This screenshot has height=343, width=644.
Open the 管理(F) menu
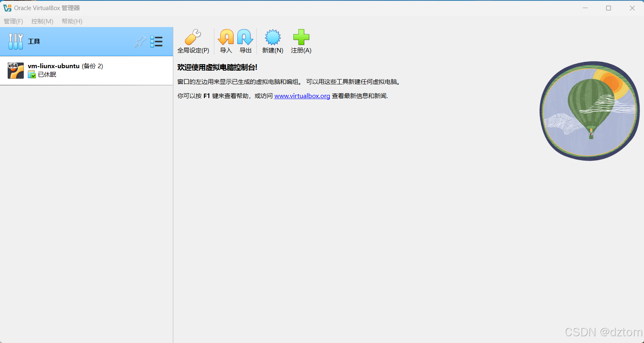[13, 21]
